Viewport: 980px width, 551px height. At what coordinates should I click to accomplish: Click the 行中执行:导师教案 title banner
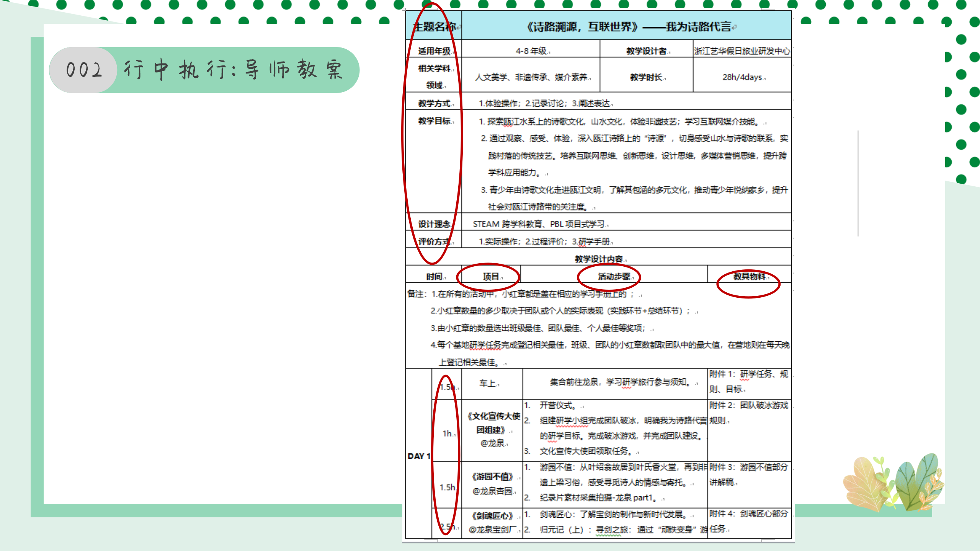pyautogui.click(x=234, y=70)
